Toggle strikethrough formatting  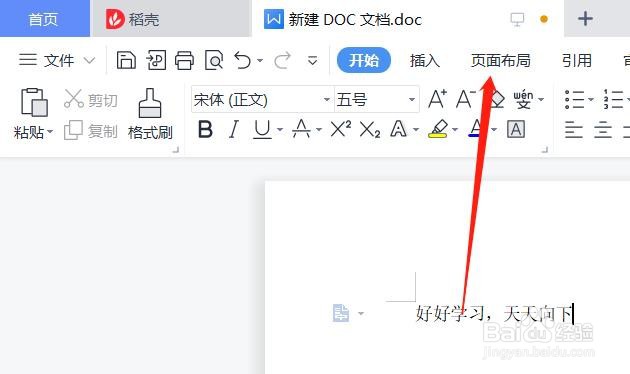pos(301,129)
